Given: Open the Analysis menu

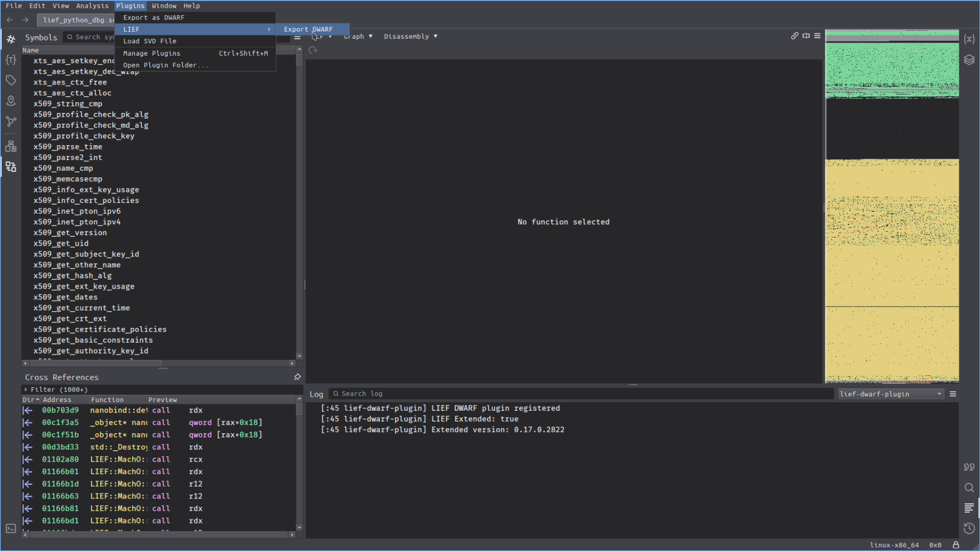Looking at the screenshot, I should click(92, 5).
